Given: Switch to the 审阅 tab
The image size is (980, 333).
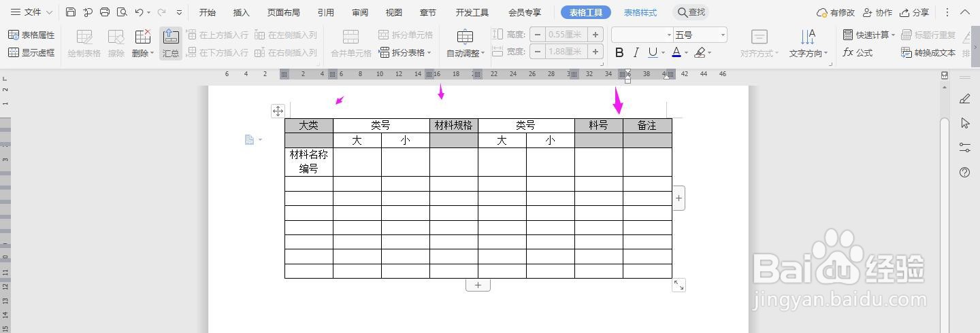Looking at the screenshot, I should pos(360,12).
